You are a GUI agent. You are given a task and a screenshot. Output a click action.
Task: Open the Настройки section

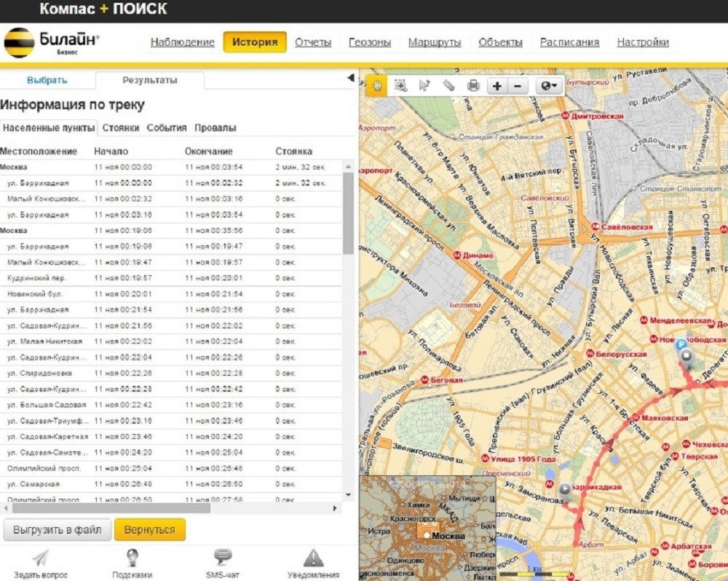coord(643,42)
